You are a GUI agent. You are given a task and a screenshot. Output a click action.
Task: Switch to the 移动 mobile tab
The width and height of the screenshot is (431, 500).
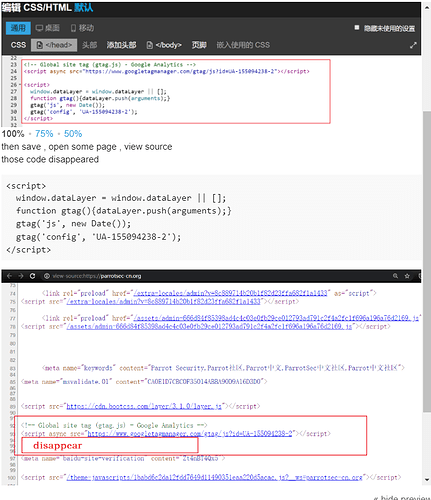tap(82, 28)
